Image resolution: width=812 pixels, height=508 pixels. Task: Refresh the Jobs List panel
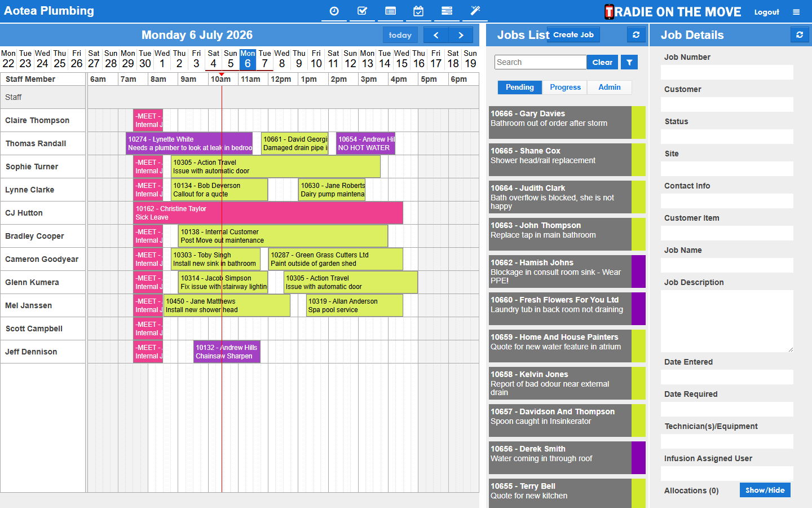pyautogui.click(x=636, y=34)
